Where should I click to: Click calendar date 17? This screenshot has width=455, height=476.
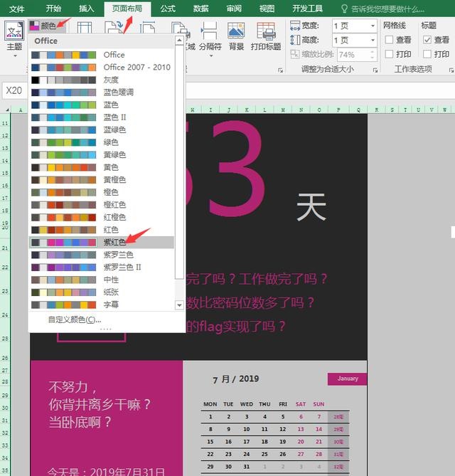(x=247, y=442)
